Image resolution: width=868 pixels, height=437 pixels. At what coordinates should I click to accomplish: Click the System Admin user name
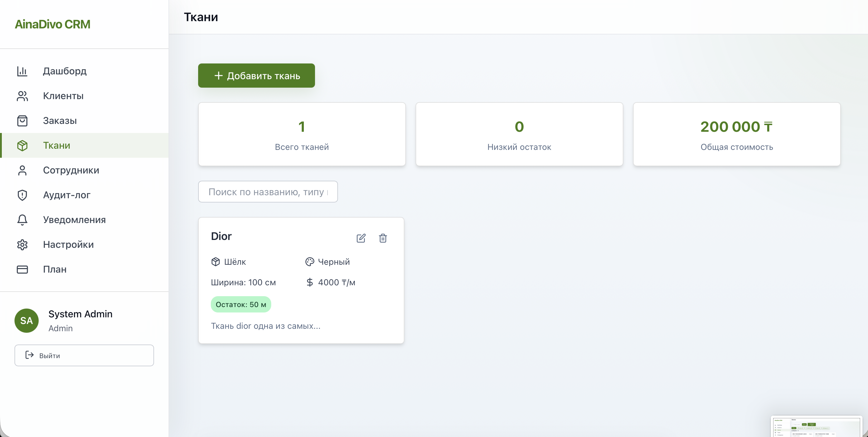[80, 314]
